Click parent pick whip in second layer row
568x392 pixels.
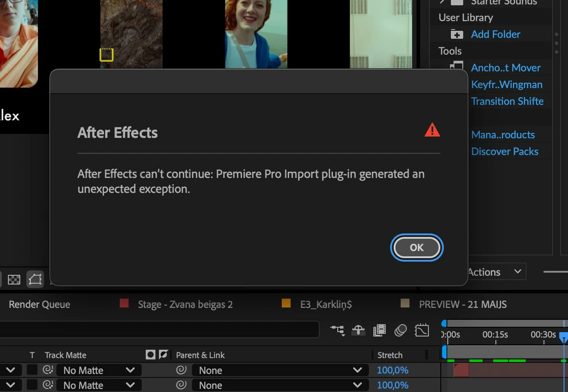[181, 385]
